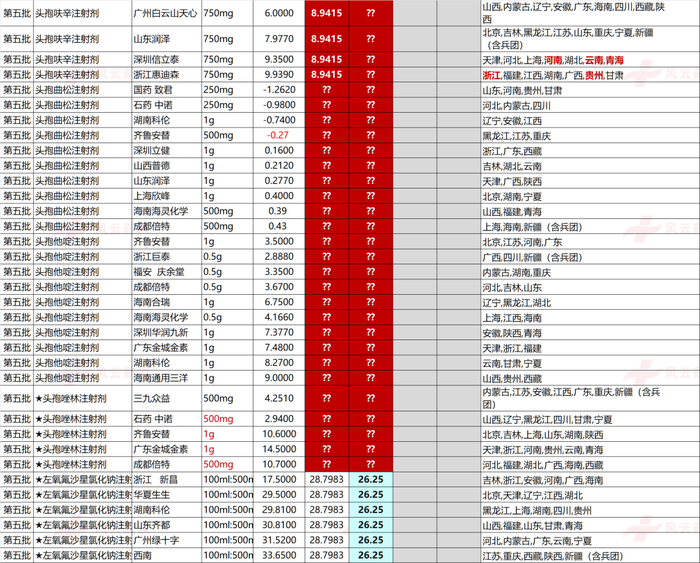Click the 深圳立健 company cell
Viewport: 700px width, 563px height.
coord(167,150)
